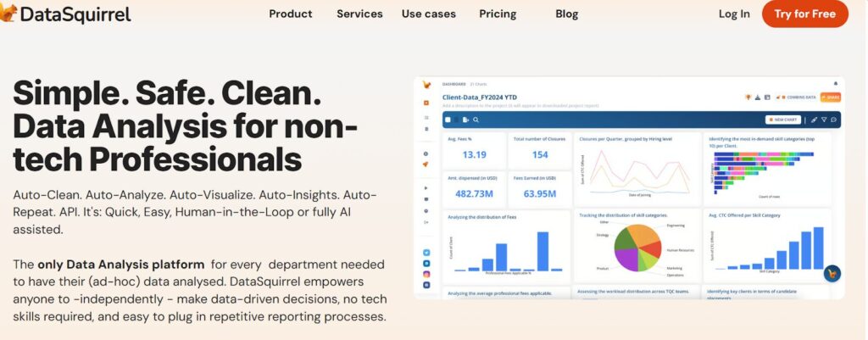The width and height of the screenshot is (868, 340).
Task: Click the orange Share button
Action: 829,98
